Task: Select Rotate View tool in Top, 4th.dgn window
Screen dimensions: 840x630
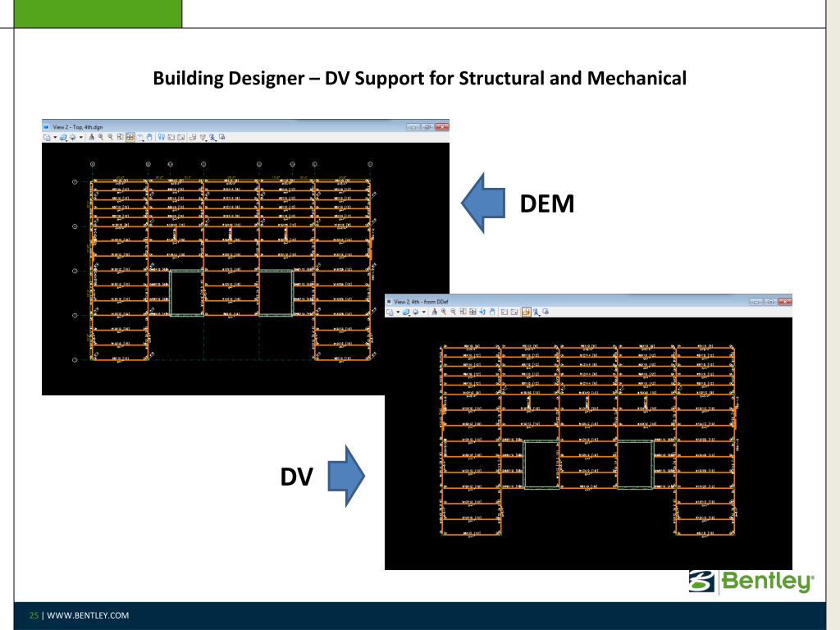Action: [x=139, y=137]
